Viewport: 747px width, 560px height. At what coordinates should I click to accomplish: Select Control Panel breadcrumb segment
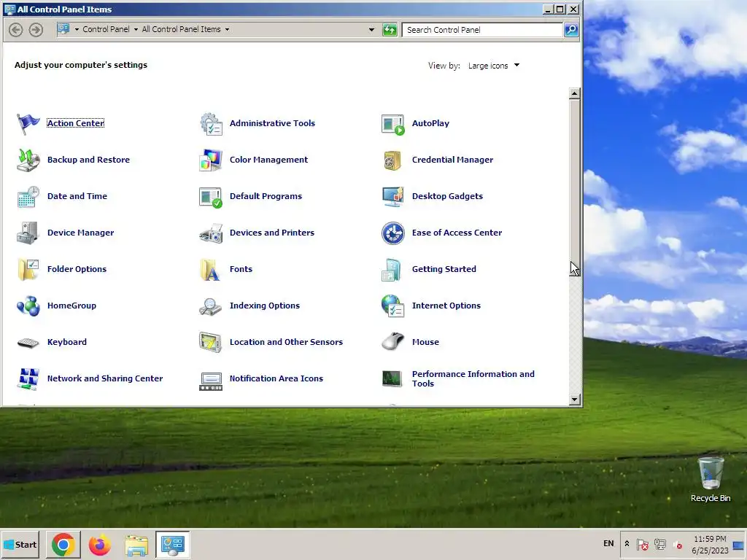[x=106, y=29]
